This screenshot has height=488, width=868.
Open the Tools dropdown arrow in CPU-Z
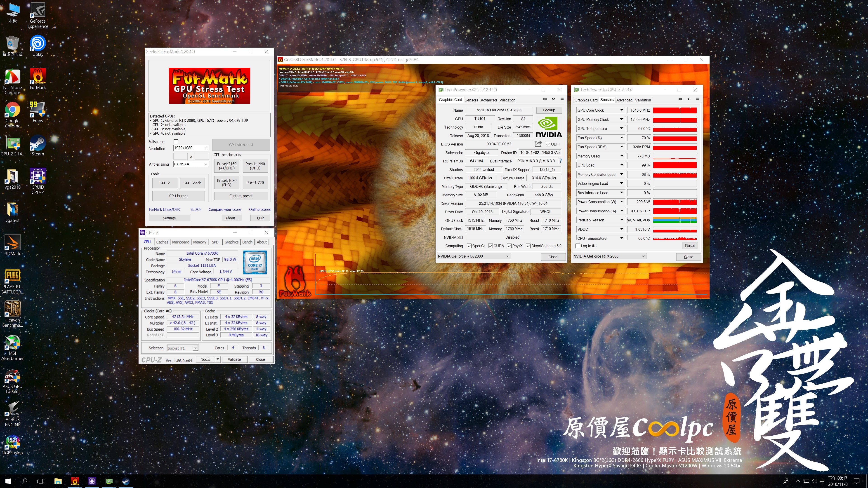[218, 359]
